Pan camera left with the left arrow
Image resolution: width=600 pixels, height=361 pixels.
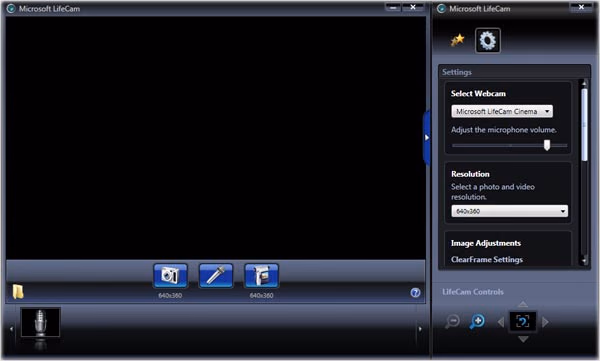coord(501,322)
